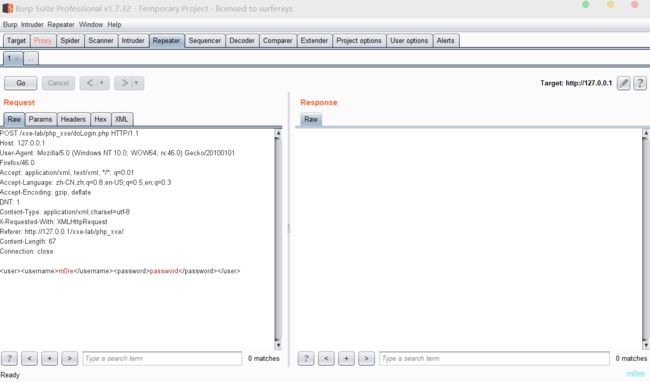
Task: Click the yellow window control dot
Action: pyautogui.click(x=610, y=5)
